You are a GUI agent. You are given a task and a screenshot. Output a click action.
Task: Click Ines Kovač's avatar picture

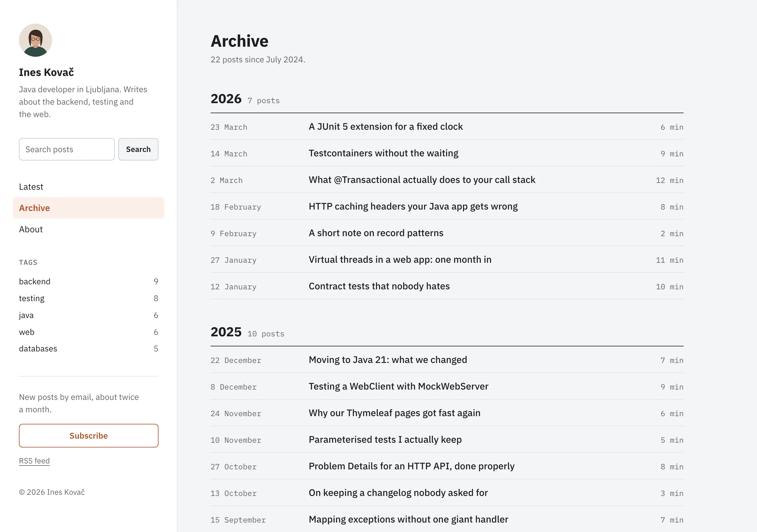click(x=35, y=40)
